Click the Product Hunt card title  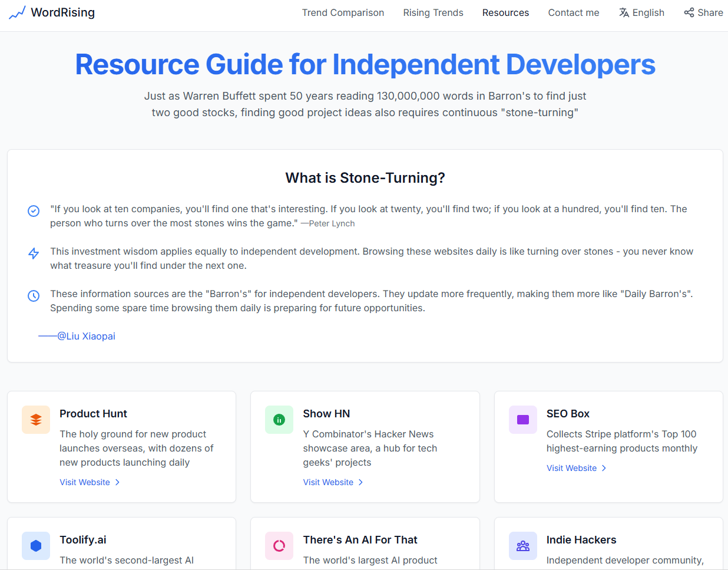click(93, 414)
